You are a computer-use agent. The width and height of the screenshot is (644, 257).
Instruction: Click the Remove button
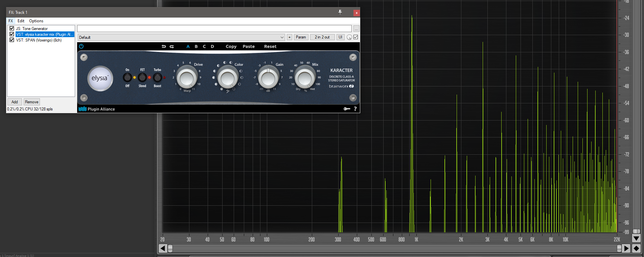(31, 102)
